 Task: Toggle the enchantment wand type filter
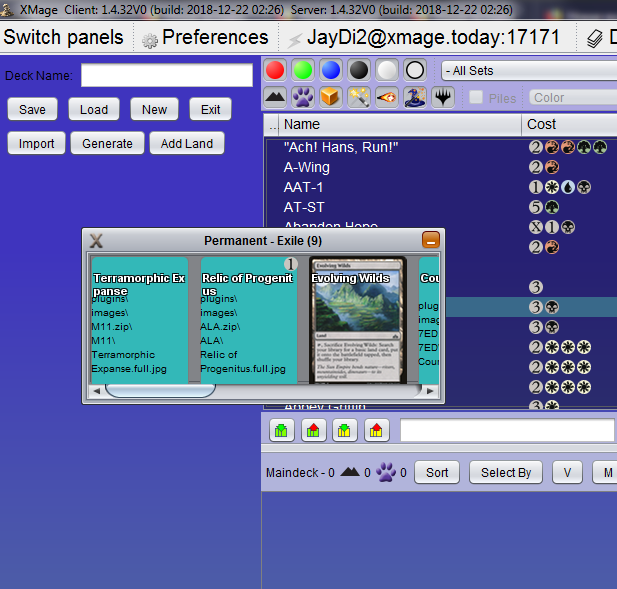coord(358,97)
